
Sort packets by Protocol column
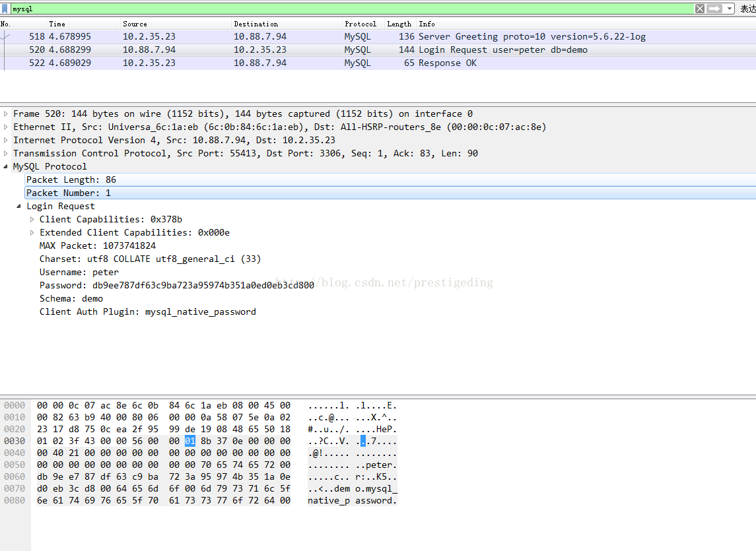pyautogui.click(x=364, y=24)
